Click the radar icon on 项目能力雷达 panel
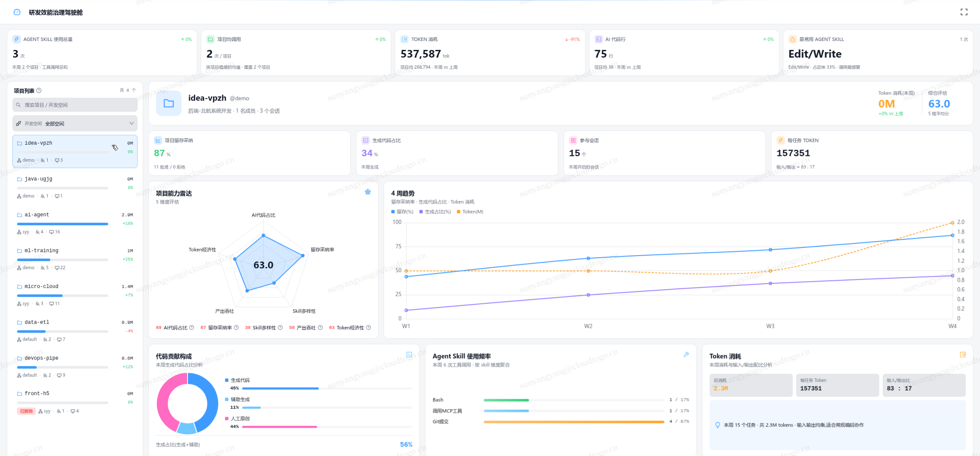The image size is (980, 456). [368, 192]
